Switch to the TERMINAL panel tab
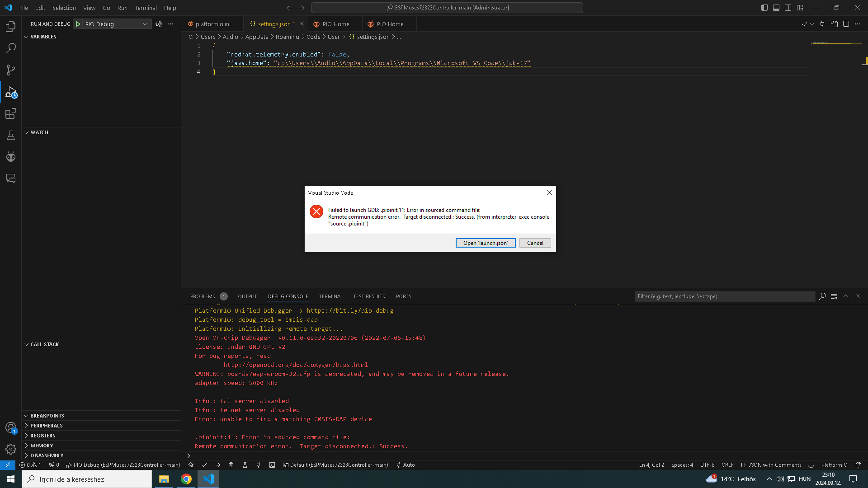 click(x=330, y=296)
